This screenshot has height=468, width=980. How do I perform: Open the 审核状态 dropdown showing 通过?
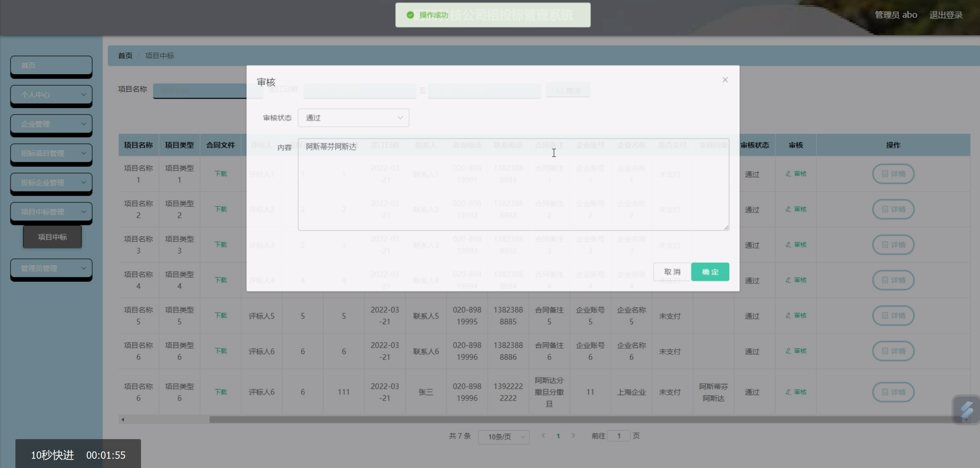click(353, 118)
